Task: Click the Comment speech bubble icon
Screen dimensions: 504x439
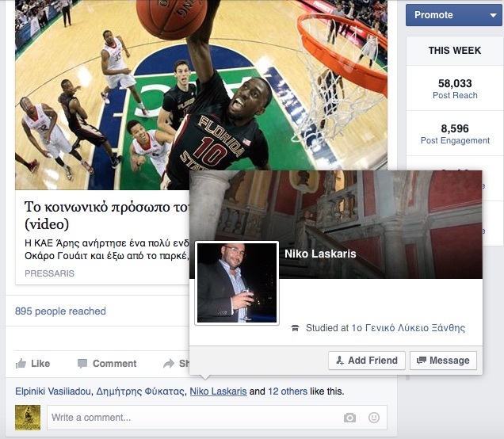Action: [x=82, y=364]
